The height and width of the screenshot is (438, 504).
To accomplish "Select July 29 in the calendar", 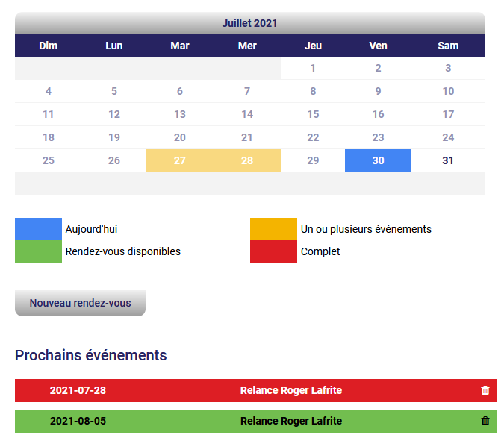I will click(313, 160).
